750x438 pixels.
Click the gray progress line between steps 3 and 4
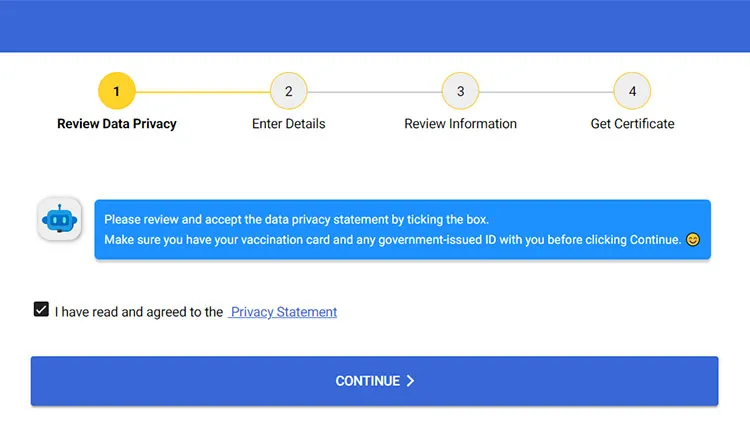click(x=546, y=92)
